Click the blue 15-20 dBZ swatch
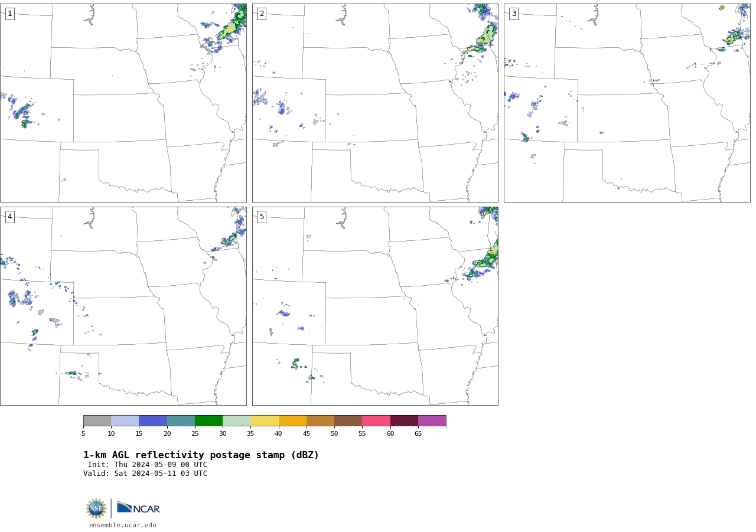 coord(153,420)
